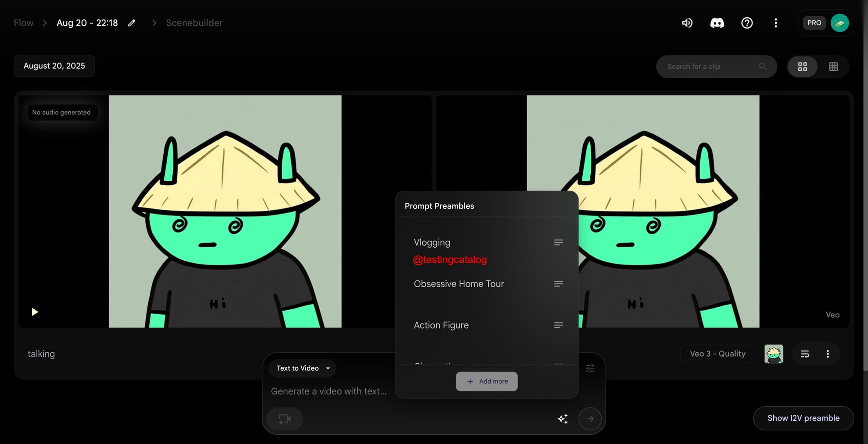Click the August 20, 2025 date label
This screenshot has height=444, width=868.
point(54,66)
